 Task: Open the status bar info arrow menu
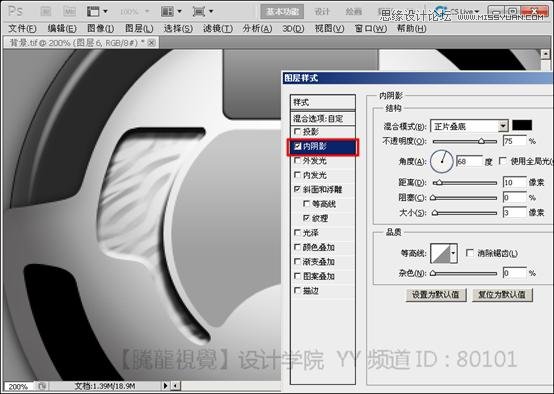(x=165, y=386)
